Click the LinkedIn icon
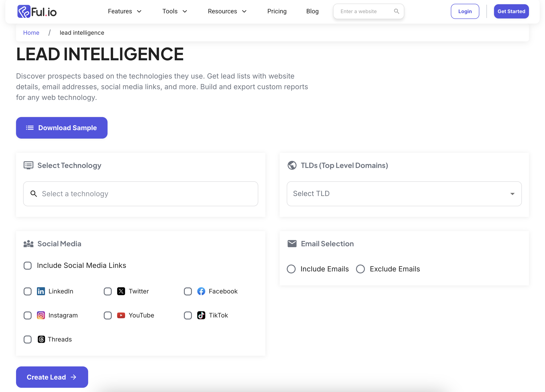This screenshot has height=392, width=545. point(41,291)
